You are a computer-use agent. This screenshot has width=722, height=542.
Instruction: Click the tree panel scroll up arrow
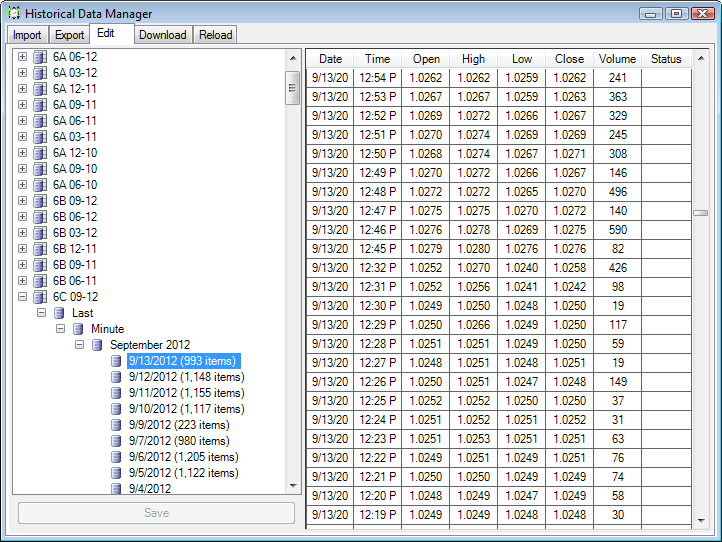click(293, 58)
